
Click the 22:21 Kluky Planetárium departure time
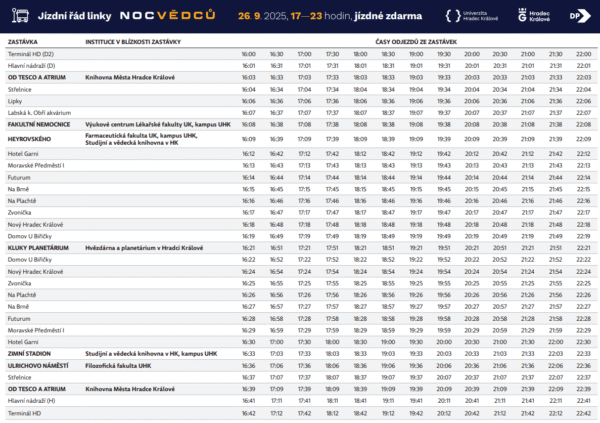coord(584,248)
